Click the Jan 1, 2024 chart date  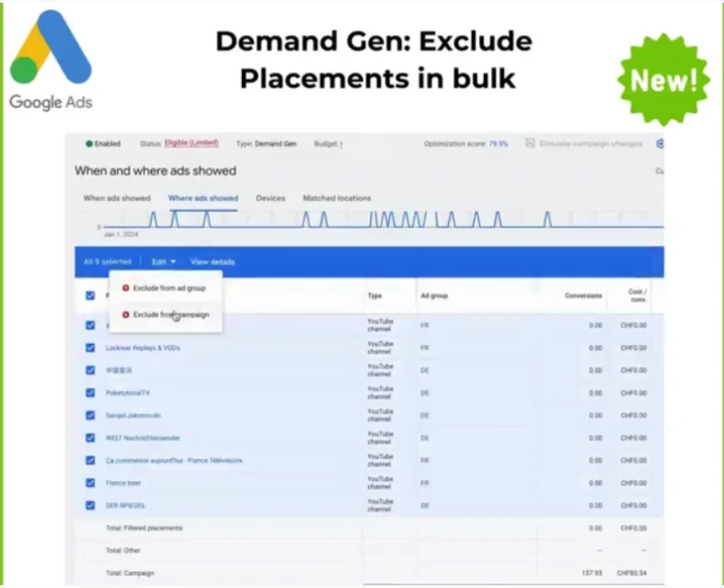[x=121, y=234]
